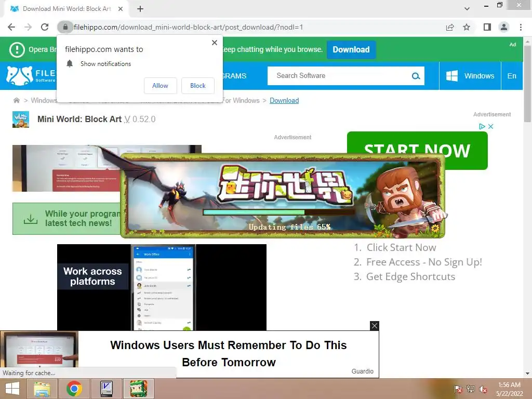Open the Windows Start button

[x=12, y=389]
